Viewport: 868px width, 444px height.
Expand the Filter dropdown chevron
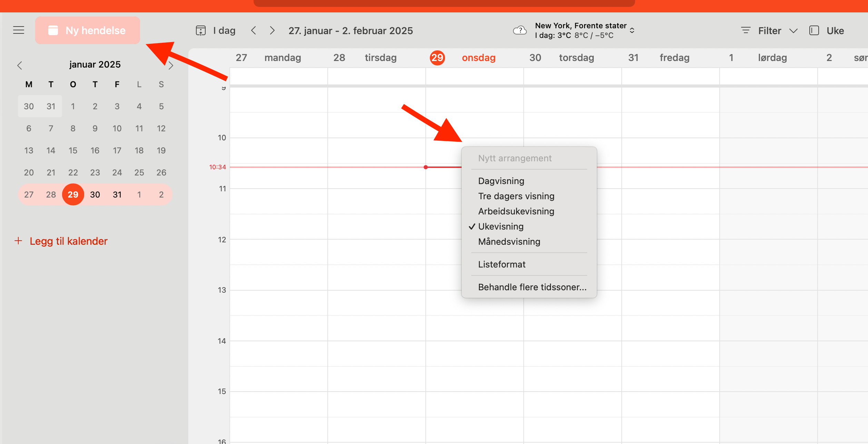click(793, 31)
